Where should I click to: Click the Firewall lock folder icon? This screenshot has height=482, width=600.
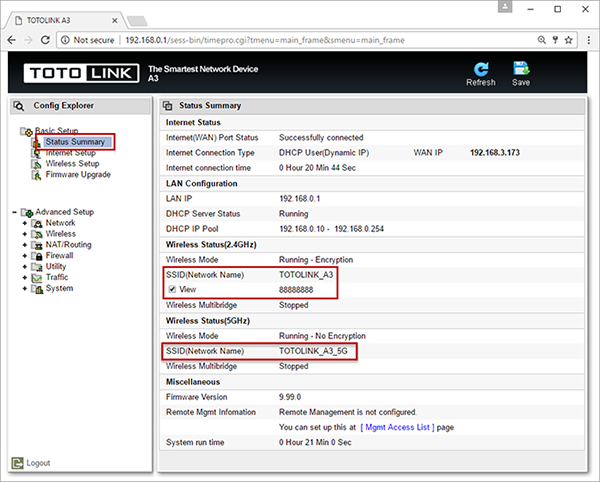point(37,256)
